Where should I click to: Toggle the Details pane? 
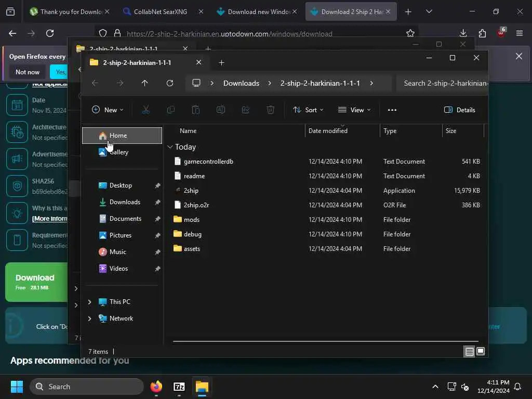(x=459, y=110)
